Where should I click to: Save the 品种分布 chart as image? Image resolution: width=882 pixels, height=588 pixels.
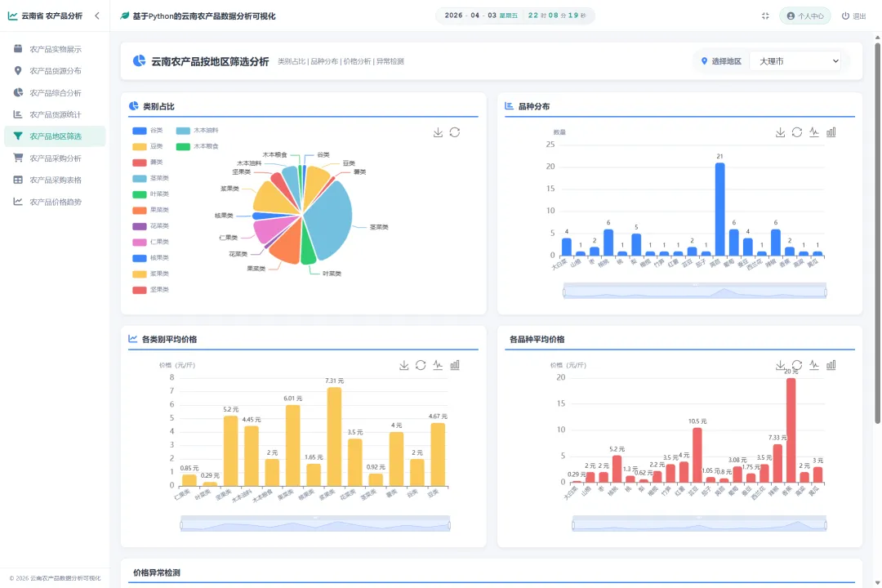[x=780, y=132]
